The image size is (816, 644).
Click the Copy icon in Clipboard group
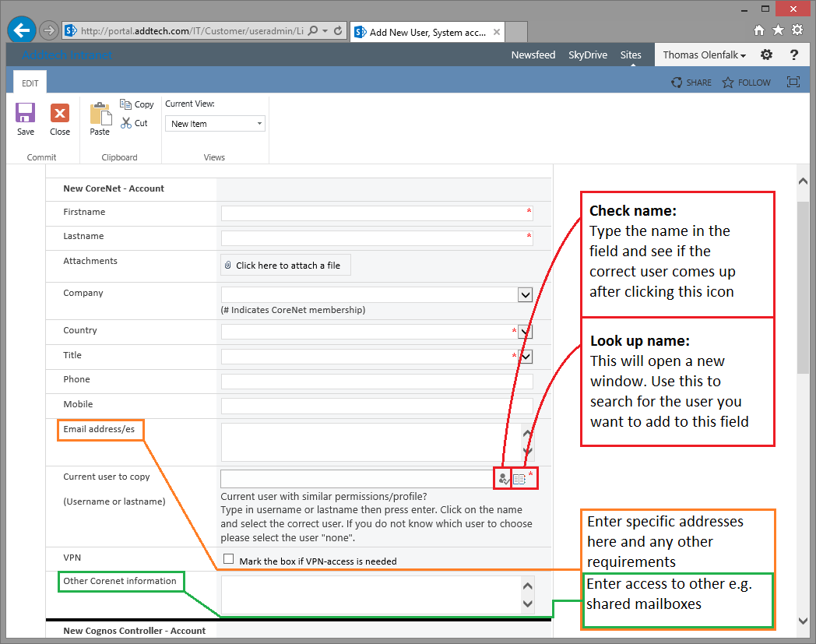tap(125, 104)
